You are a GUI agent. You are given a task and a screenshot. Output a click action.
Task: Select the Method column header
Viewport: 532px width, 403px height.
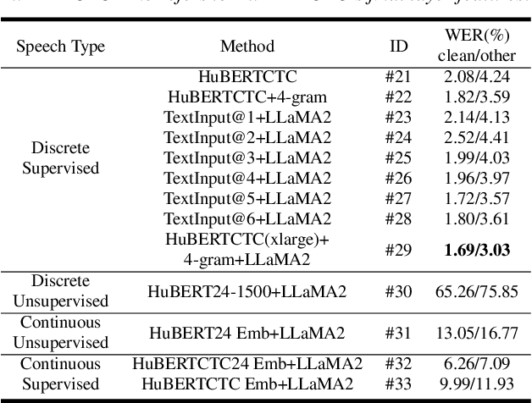coord(247,46)
